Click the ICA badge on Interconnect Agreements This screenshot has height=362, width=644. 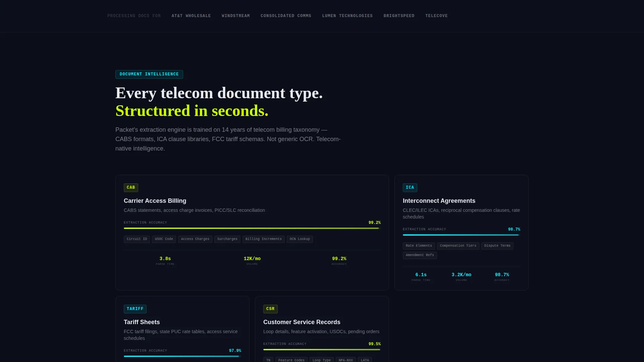[x=410, y=188]
